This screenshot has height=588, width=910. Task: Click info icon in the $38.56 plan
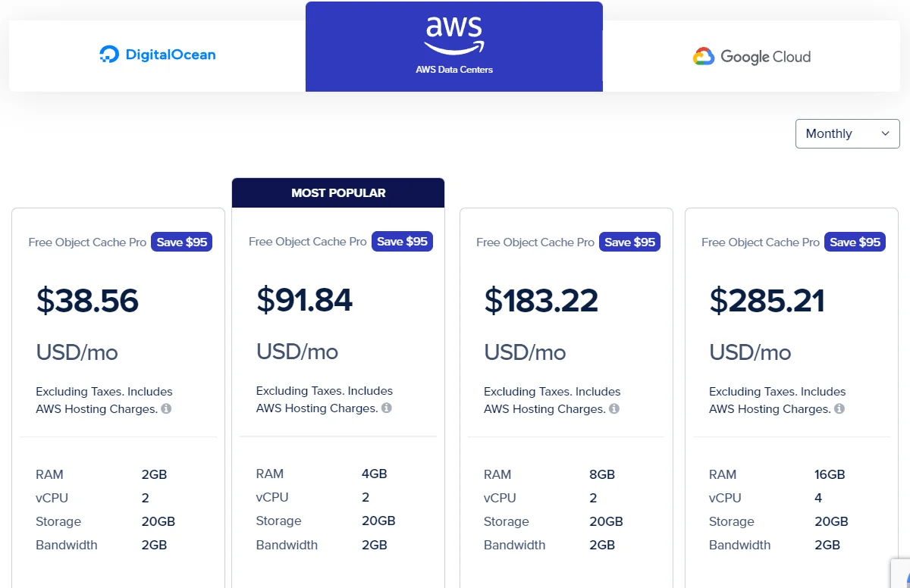166,408
